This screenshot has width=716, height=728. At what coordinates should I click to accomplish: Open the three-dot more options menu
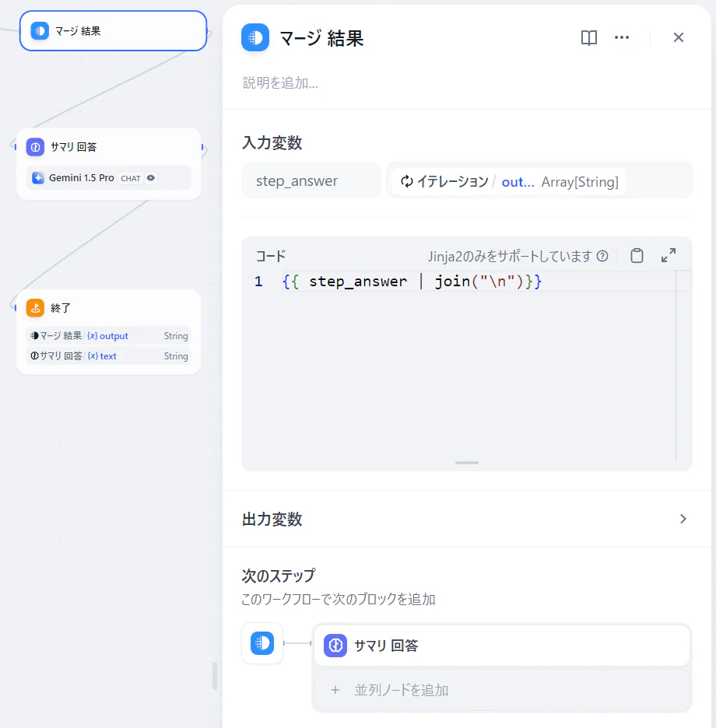click(x=622, y=37)
